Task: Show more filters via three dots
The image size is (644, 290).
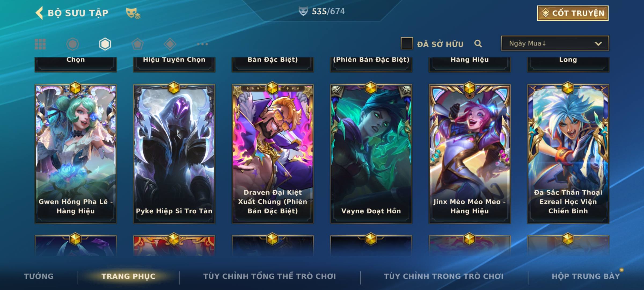Action: [x=202, y=44]
